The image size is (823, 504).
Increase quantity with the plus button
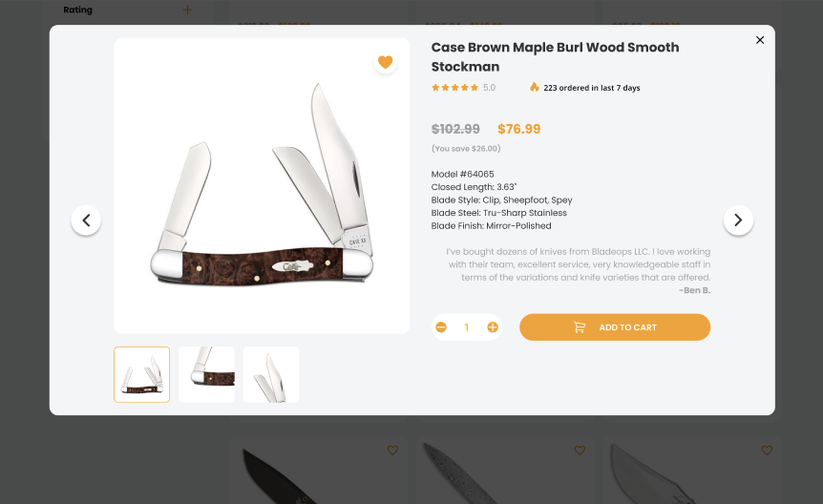(493, 327)
